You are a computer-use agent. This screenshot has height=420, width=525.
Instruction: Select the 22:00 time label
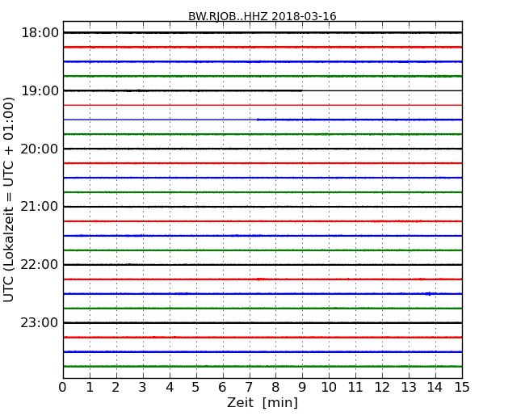[x=40, y=265]
